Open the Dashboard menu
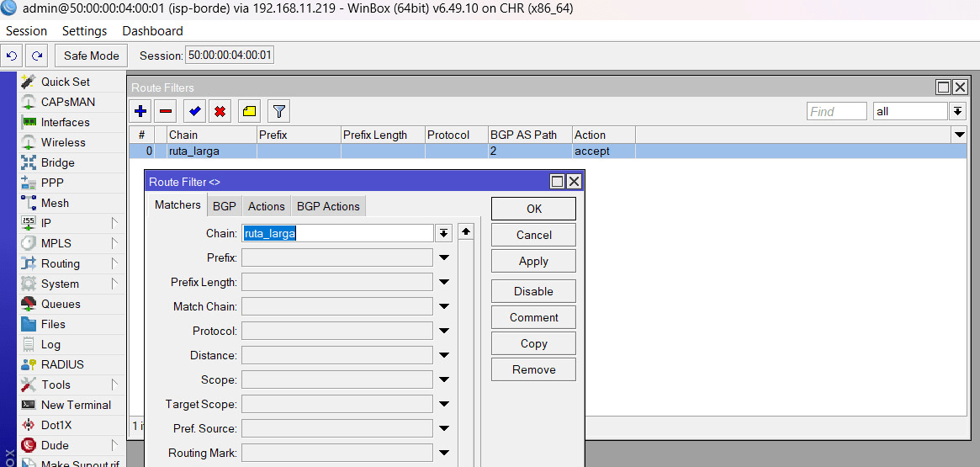 [x=152, y=30]
